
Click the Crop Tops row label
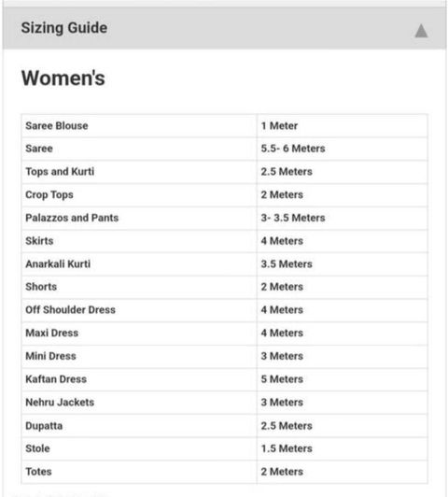[49, 195]
